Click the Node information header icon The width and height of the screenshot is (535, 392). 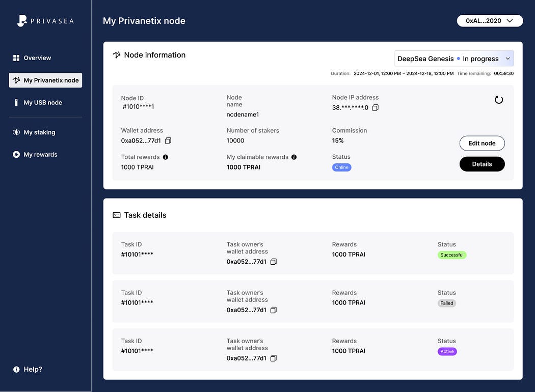point(117,55)
